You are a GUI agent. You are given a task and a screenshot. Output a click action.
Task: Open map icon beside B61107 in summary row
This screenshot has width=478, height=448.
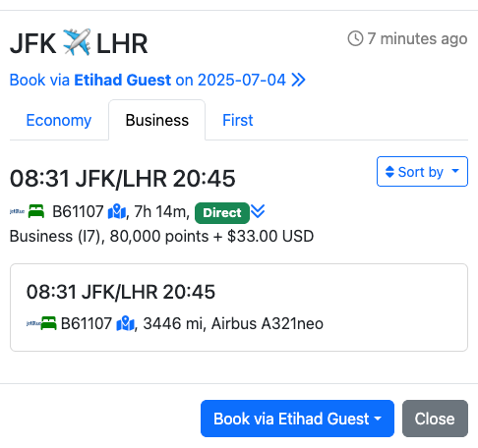click(x=117, y=211)
